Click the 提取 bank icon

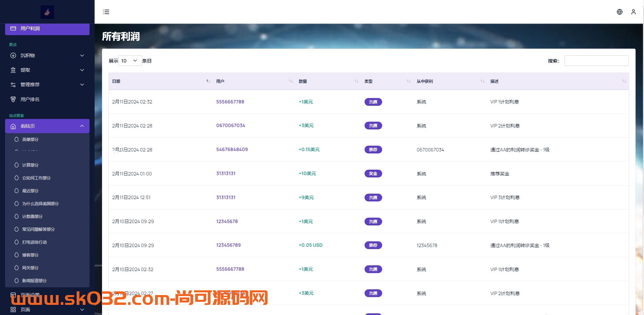[13, 70]
